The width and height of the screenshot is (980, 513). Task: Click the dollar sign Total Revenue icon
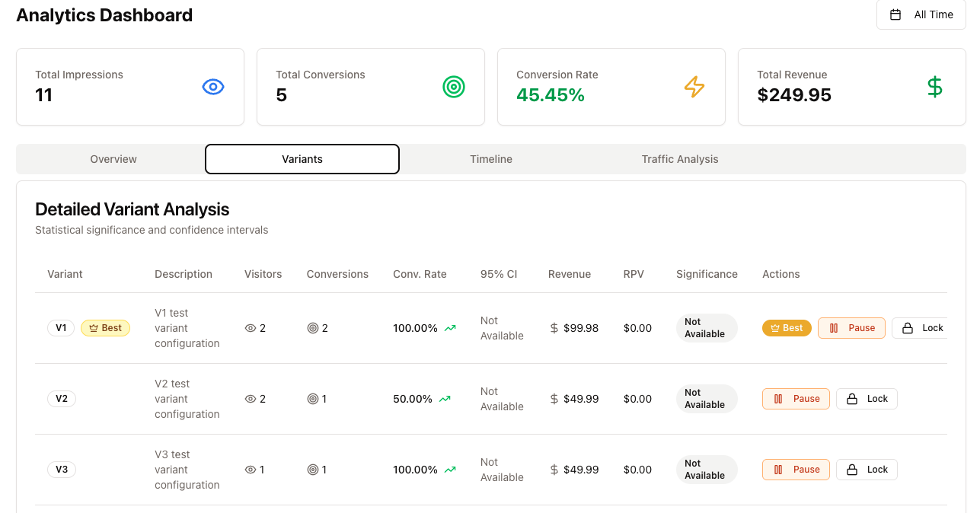[934, 87]
